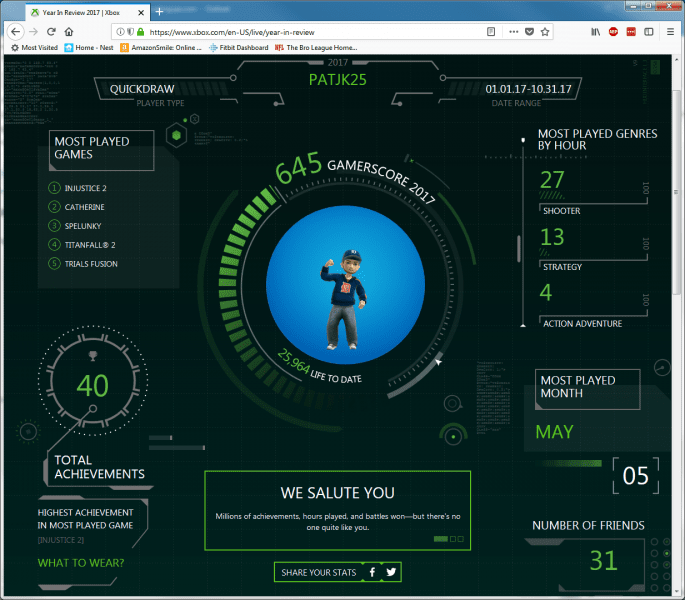Share stats via the Facebook icon
Image resolution: width=685 pixels, height=600 pixels.
click(x=372, y=572)
